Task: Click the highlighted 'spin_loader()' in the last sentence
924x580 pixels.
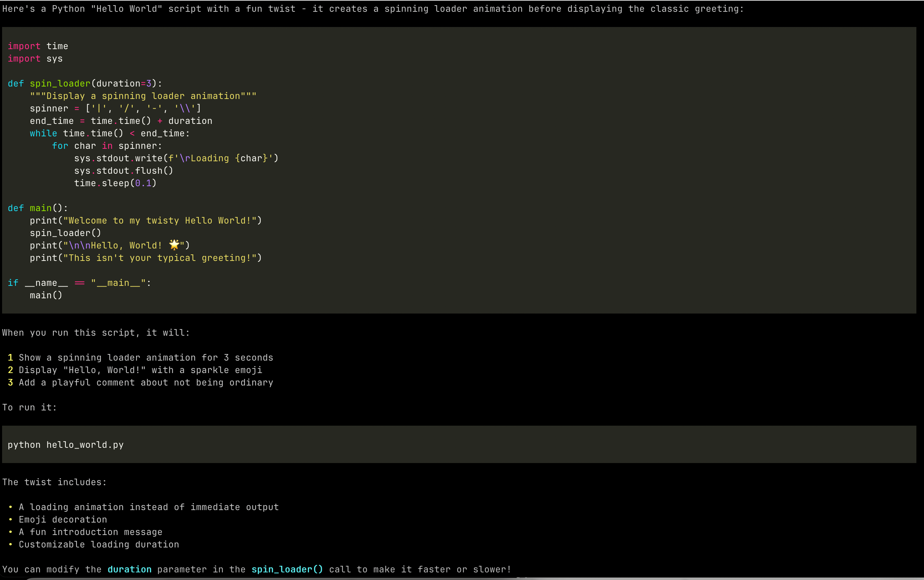Action: tap(287, 569)
